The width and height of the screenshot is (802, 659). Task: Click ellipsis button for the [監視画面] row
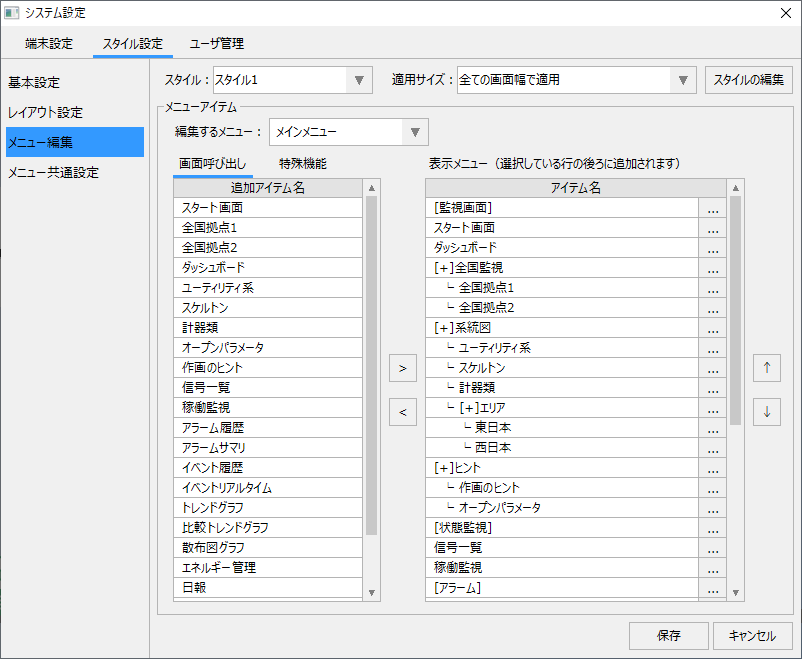tap(712, 208)
